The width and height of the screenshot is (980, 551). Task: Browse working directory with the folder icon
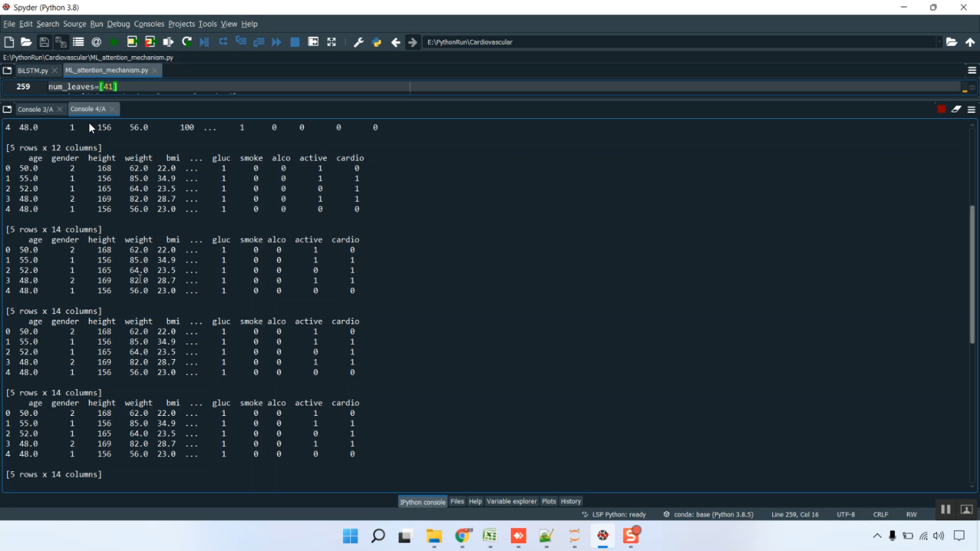(952, 42)
